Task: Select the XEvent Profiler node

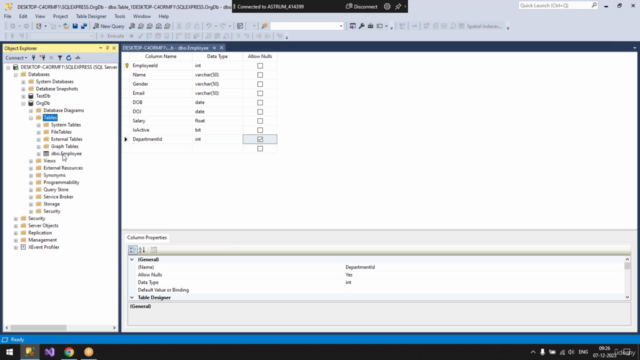Action: (44, 247)
